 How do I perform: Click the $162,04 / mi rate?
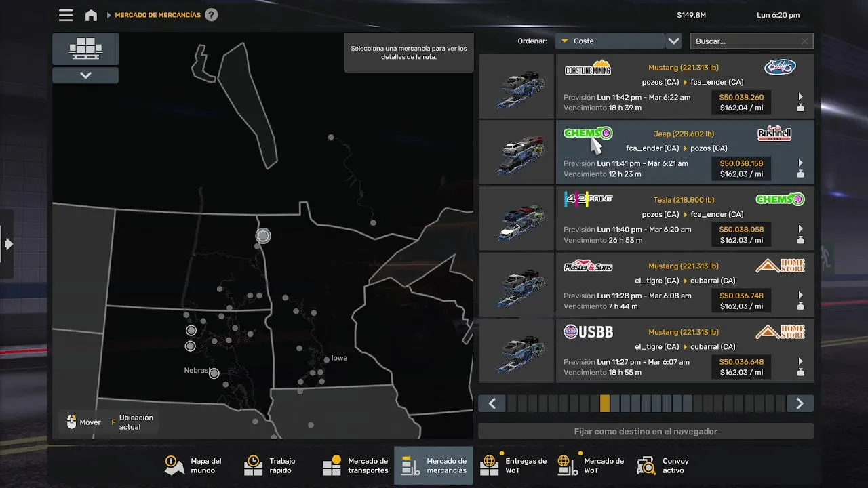(x=741, y=108)
